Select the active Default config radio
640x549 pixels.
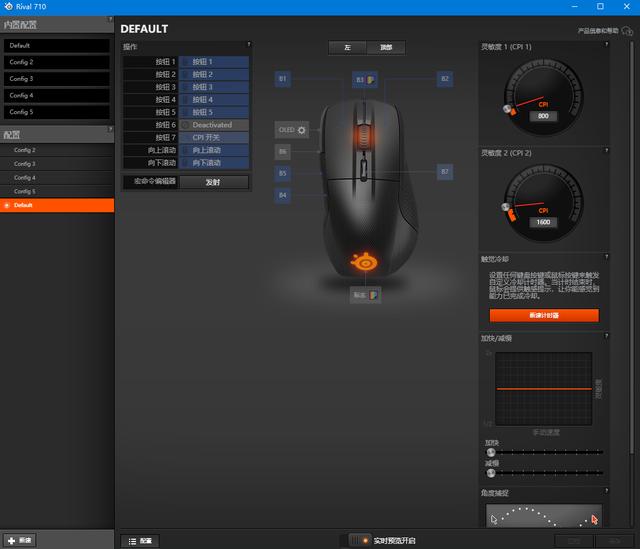7,205
